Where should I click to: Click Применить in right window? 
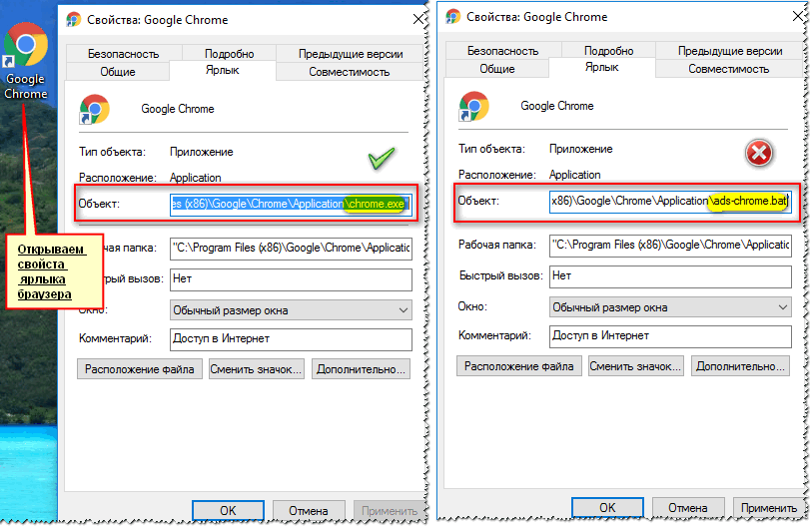click(x=769, y=508)
